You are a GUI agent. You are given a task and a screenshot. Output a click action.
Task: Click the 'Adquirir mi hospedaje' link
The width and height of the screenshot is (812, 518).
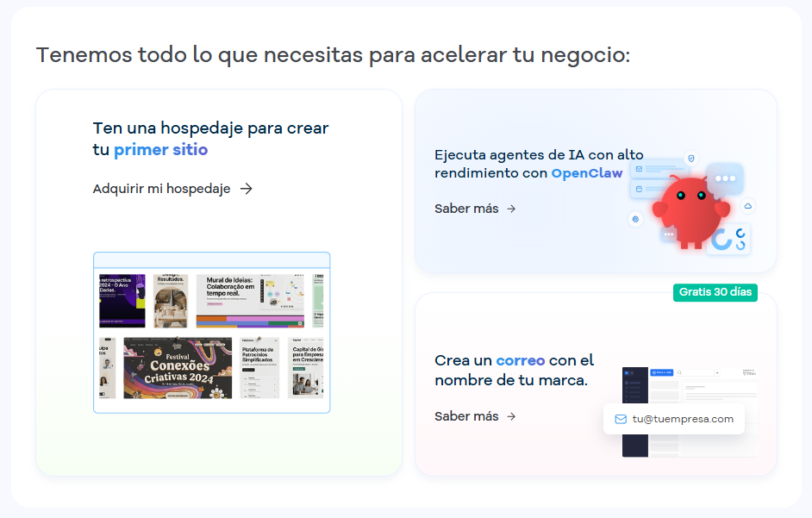tap(161, 189)
